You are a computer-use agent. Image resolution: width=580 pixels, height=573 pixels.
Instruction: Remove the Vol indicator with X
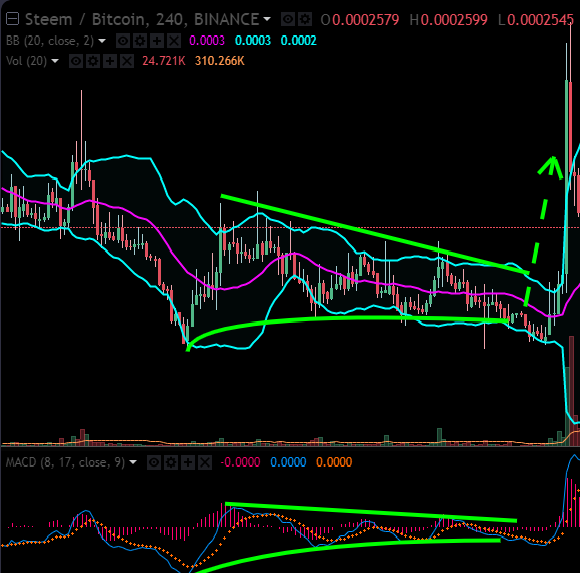[x=127, y=61]
